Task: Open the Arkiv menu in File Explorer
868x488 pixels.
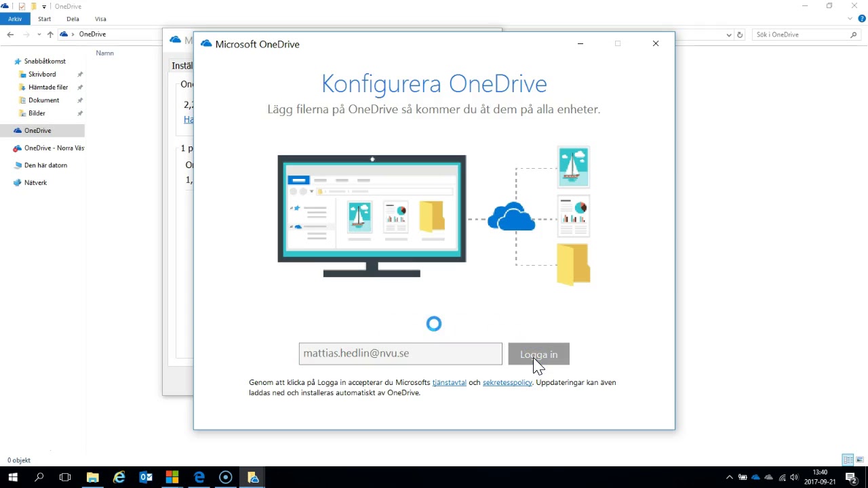Action: pos(15,19)
